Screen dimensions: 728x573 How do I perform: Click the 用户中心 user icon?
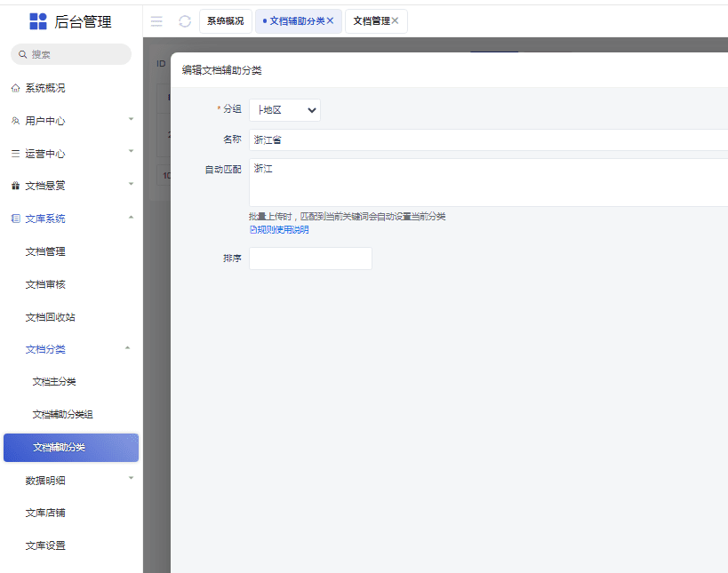point(15,121)
